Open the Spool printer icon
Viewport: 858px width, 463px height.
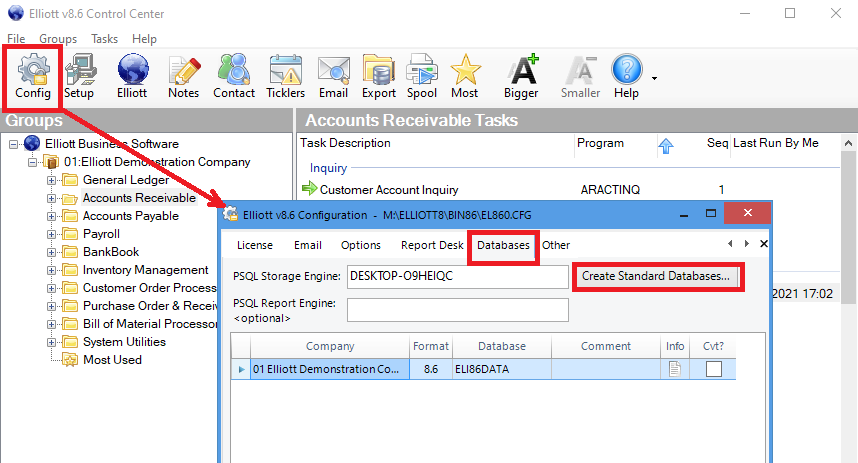[421, 77]
